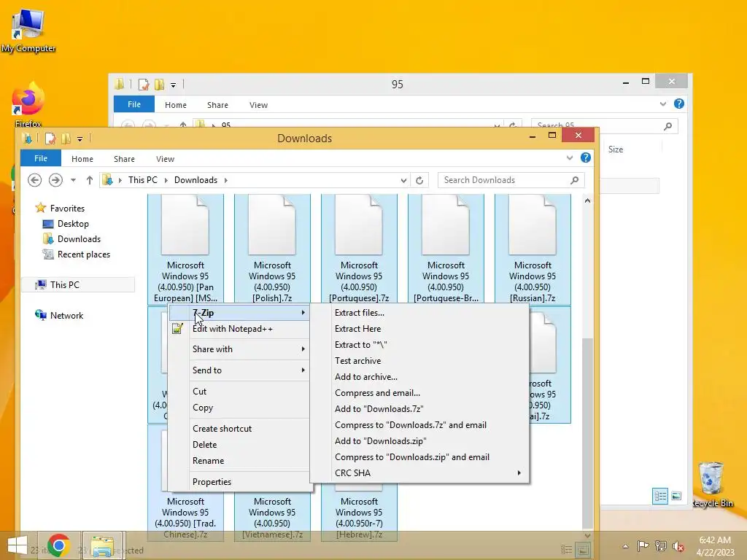Click the search magnifier in Downloads
747x560 pixels.
[x=575, y=180]
